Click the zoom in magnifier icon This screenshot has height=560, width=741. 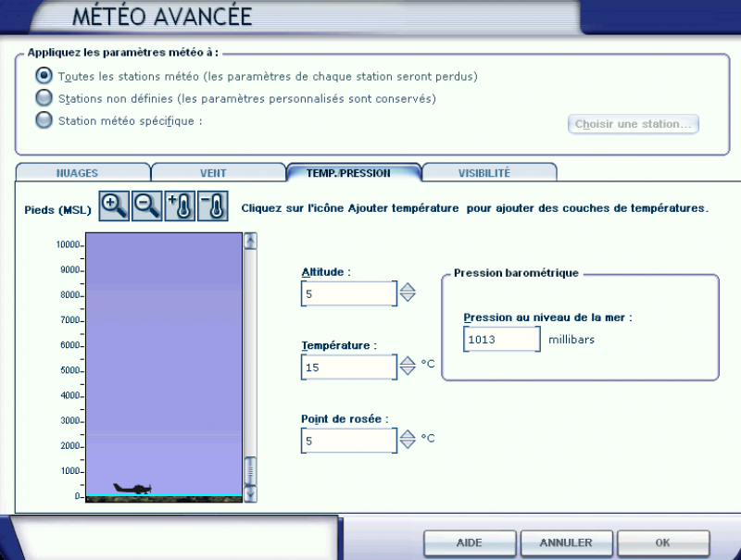coord(114,207)
